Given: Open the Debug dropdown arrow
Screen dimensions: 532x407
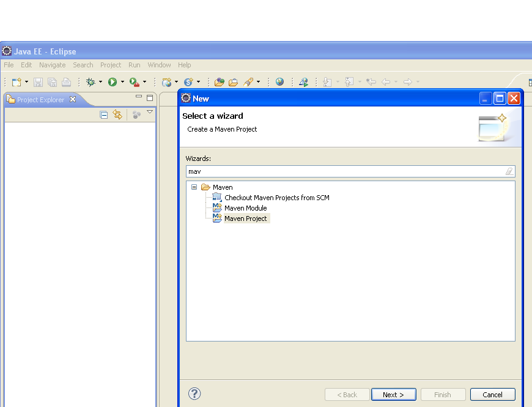Looking at the screenshot, I should click(x=100, y=82).
